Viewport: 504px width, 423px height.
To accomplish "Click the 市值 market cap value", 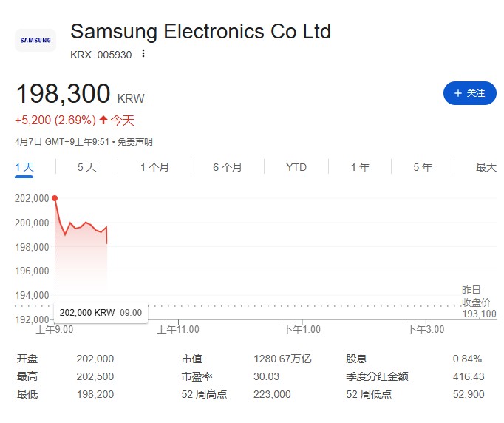I will (282, 359).
